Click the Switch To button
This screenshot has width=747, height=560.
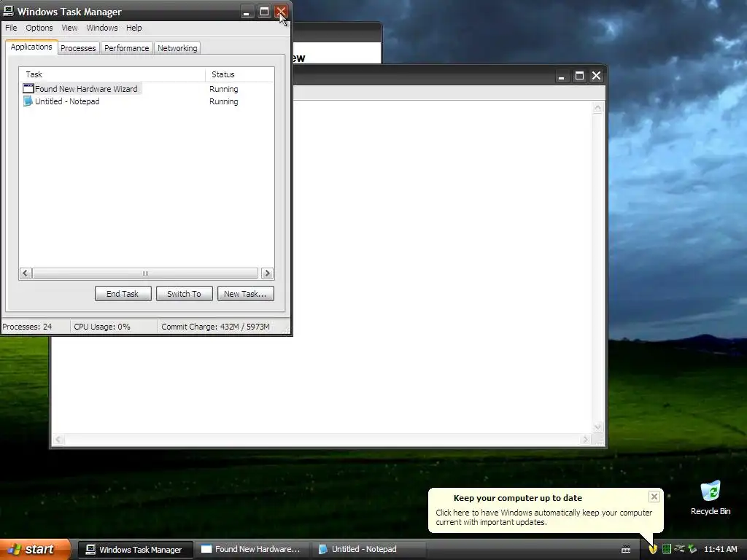pos(184,294)
